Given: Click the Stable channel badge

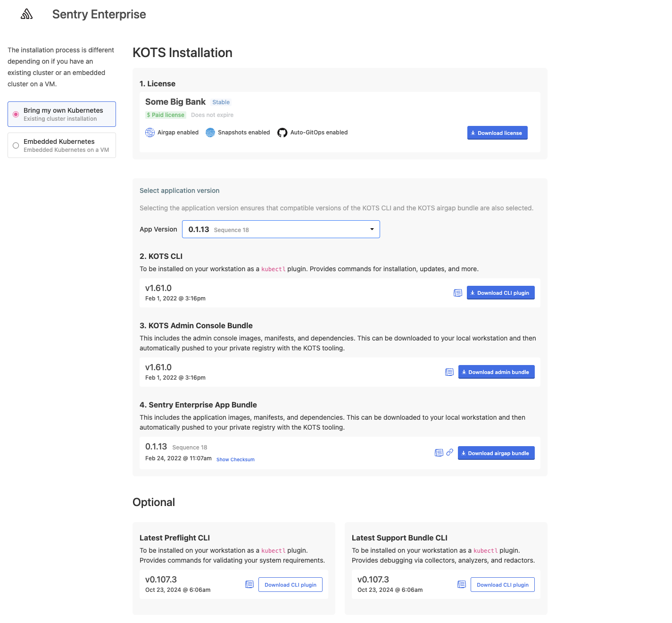Looking at the screenshot, I should pos(221,102).
